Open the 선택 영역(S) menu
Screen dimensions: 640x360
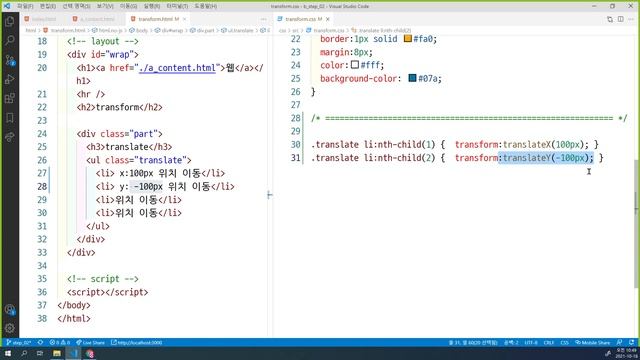coord(76,6)
